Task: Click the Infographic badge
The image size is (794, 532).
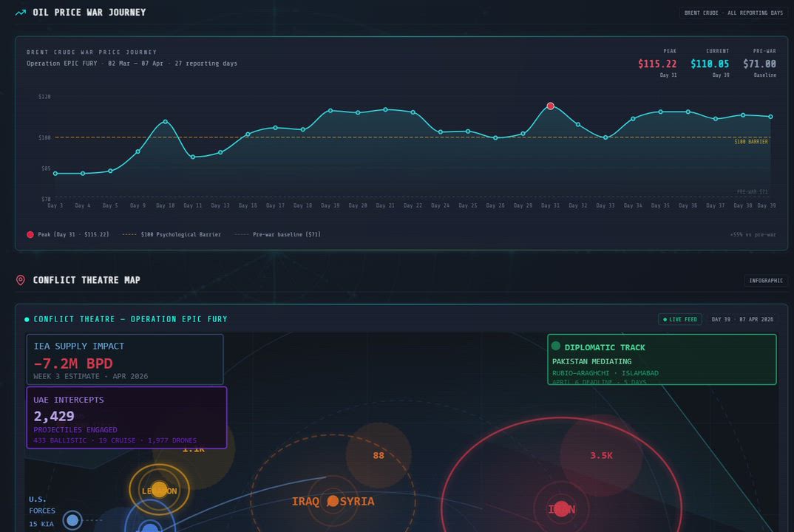Action: [766, 281]
